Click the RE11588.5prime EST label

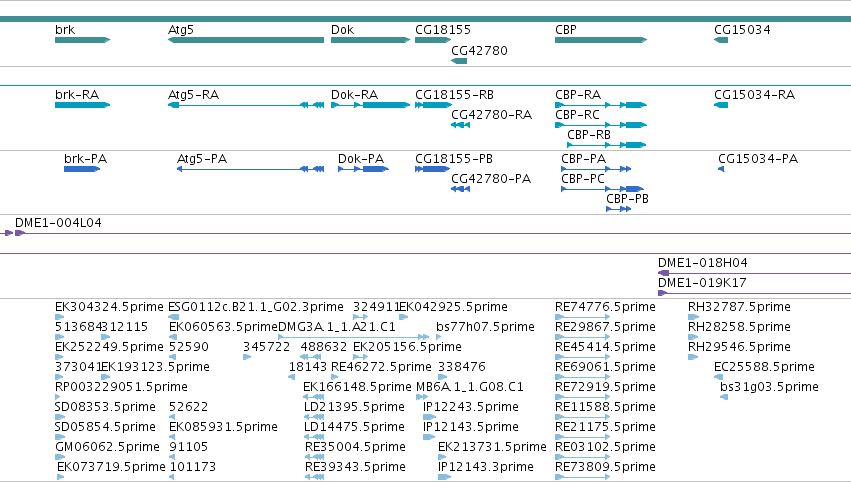[605, 407]
